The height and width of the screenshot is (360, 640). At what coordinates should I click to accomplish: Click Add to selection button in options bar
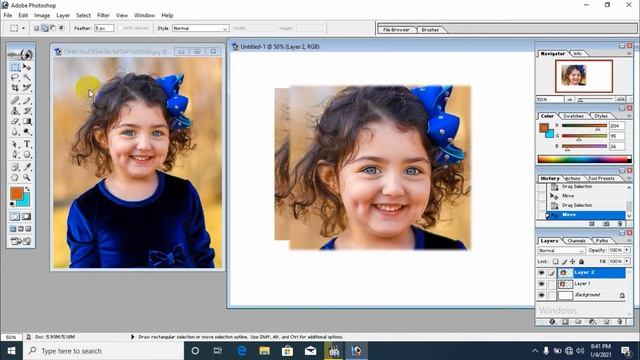point(45,28)
